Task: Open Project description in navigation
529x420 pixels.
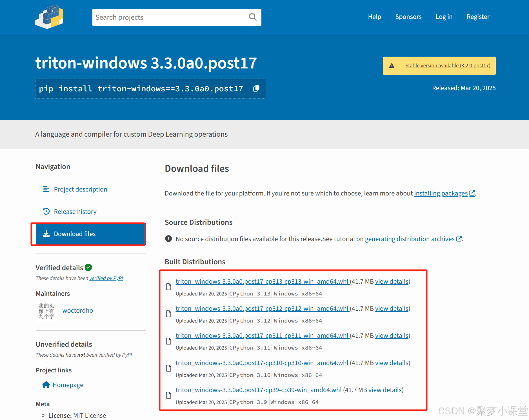Action: [81, 189]
